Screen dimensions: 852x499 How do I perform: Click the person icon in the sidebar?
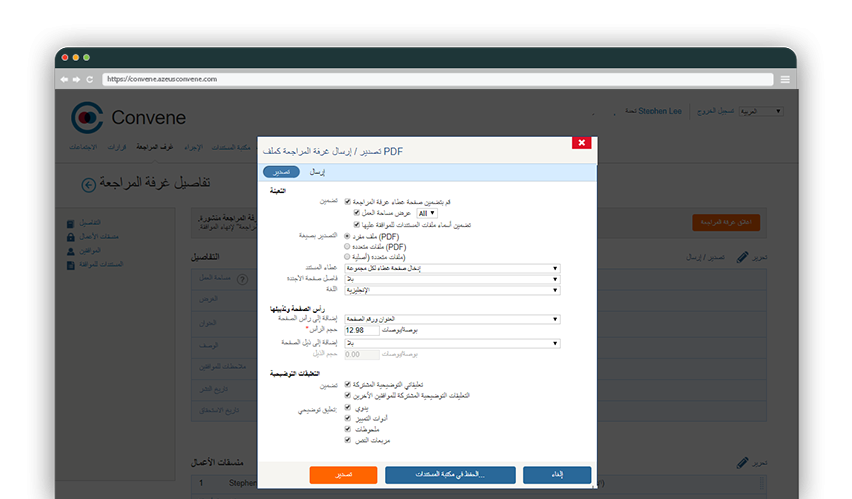(71, 251)
